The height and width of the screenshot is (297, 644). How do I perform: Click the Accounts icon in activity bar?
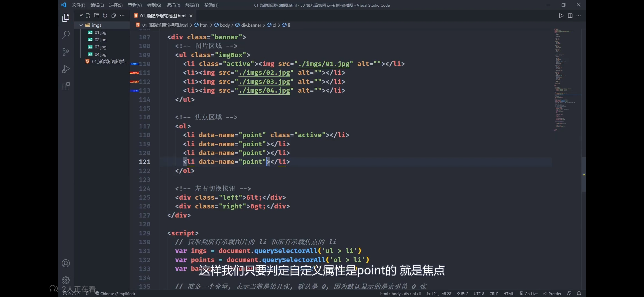point(66,263)
